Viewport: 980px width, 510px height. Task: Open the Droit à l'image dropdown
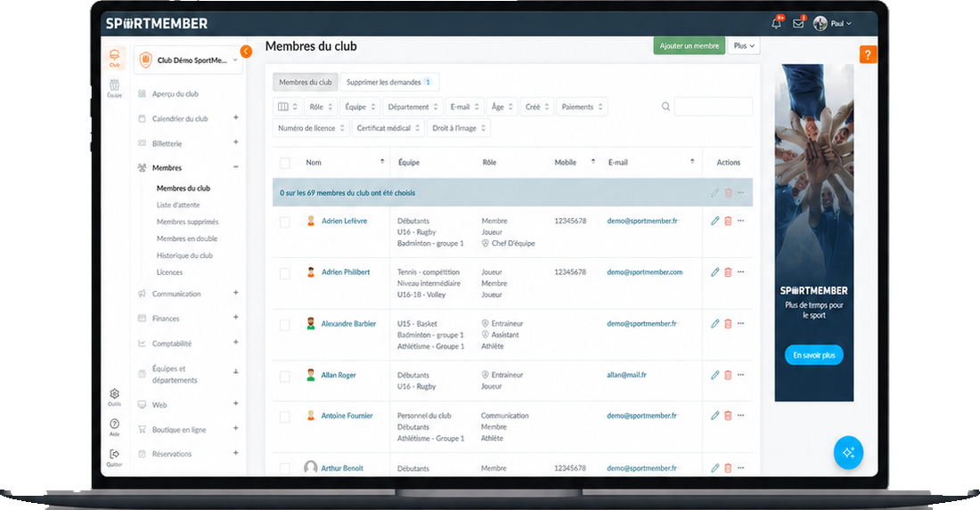[x=459, y=128]
